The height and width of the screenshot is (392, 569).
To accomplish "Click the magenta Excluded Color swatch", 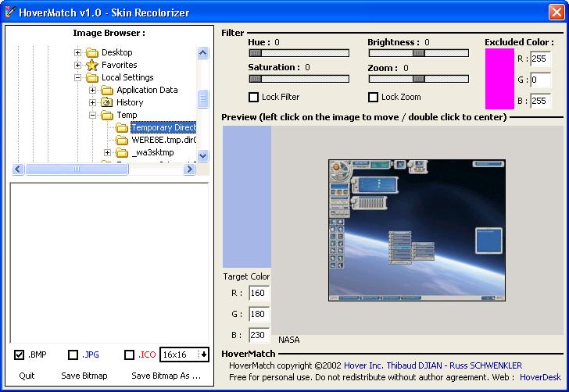I will [x=499, y=79].
